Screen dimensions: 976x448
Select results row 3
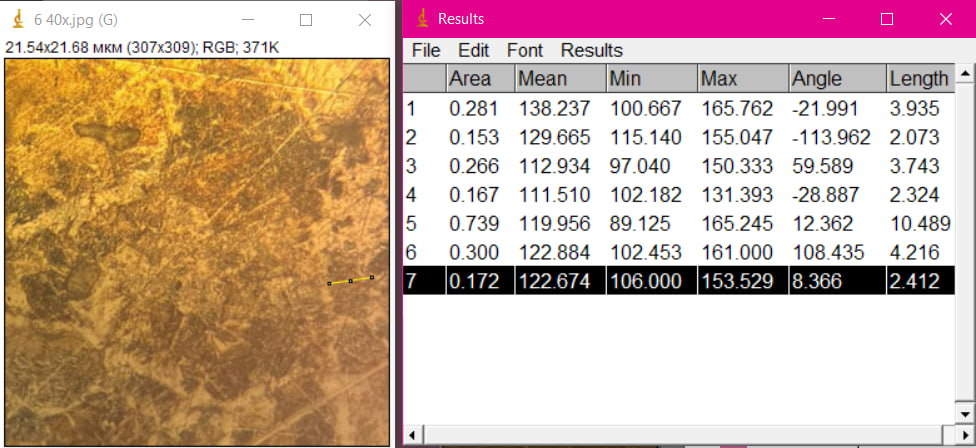[x=678, y=166]
